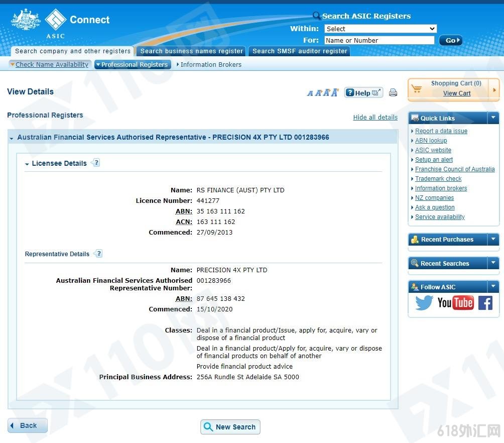
Task: Click the licensee commenced date 27/09/2013
Action: point(214,232)
